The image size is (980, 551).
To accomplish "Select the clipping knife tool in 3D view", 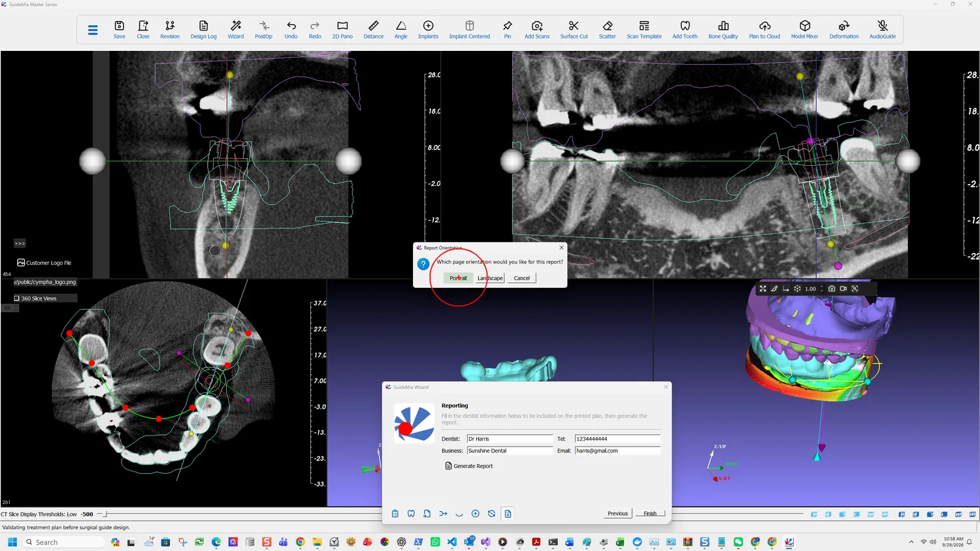I will coord(774,289).
